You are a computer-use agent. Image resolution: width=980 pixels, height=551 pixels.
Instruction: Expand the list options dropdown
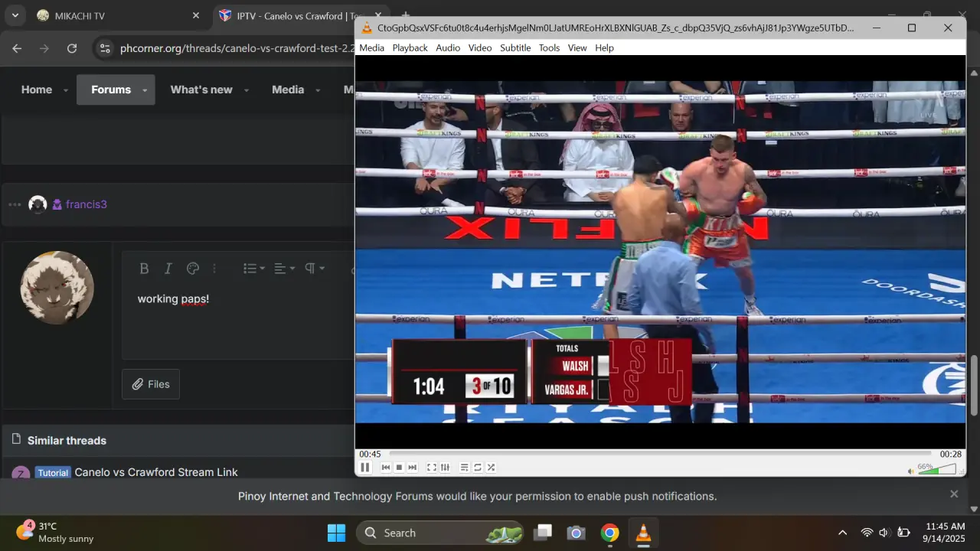(253, 269)
